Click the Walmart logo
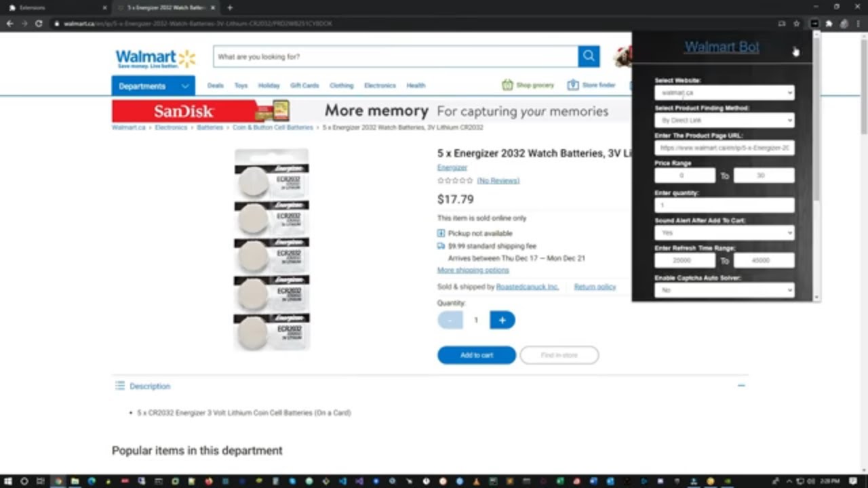Screen dimensions: 868x488 pyautogui.click(x=155, y=58)
